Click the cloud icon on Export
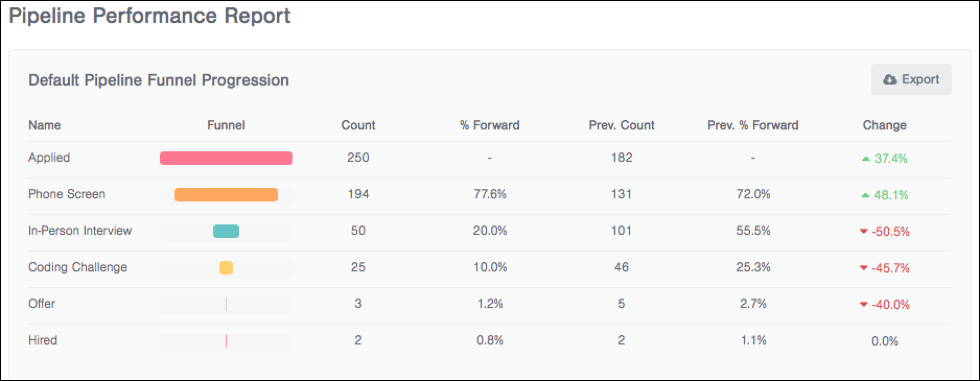This screenshot has width=980, height=381. point(890,80)
